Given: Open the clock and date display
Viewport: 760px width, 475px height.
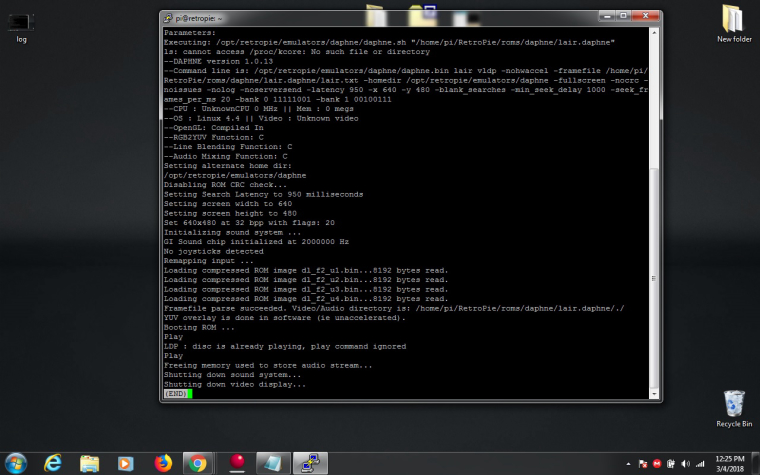Looking at the screenshot, I should pyautogui.click(x=734, y=462).
